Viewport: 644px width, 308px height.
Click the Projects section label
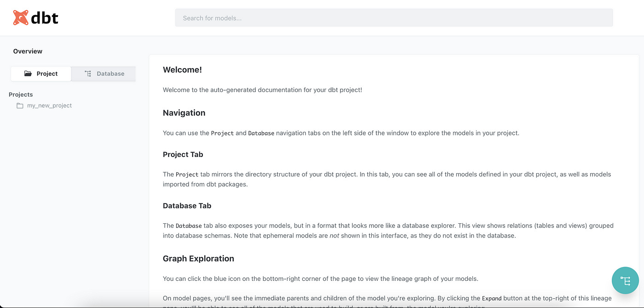21,94
